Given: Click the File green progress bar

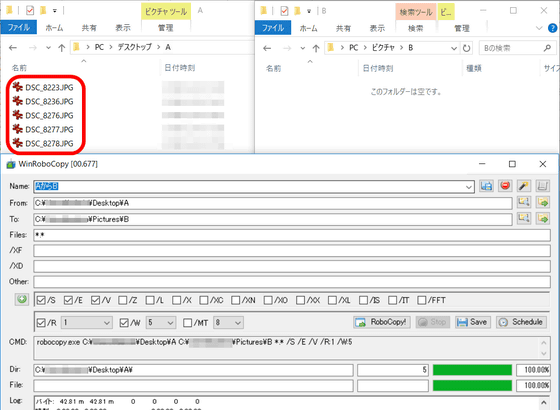Looking at the screenshot, I should point(472,385).
